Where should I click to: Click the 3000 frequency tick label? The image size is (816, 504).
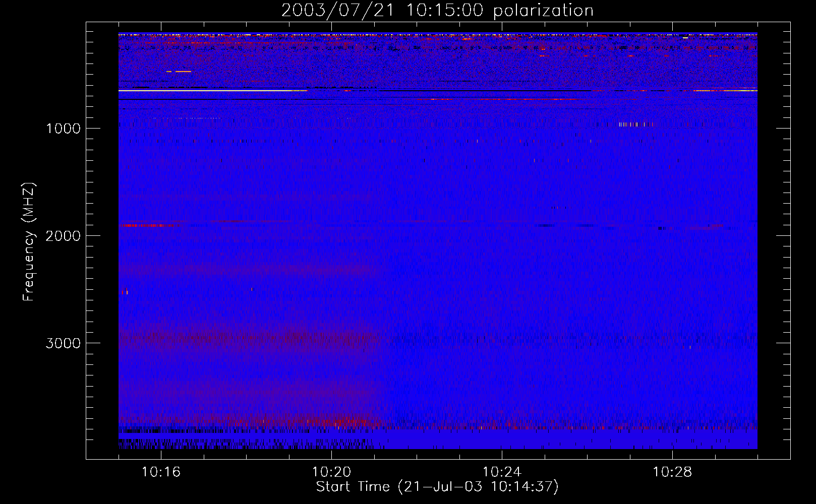click(x=63, y=343)
